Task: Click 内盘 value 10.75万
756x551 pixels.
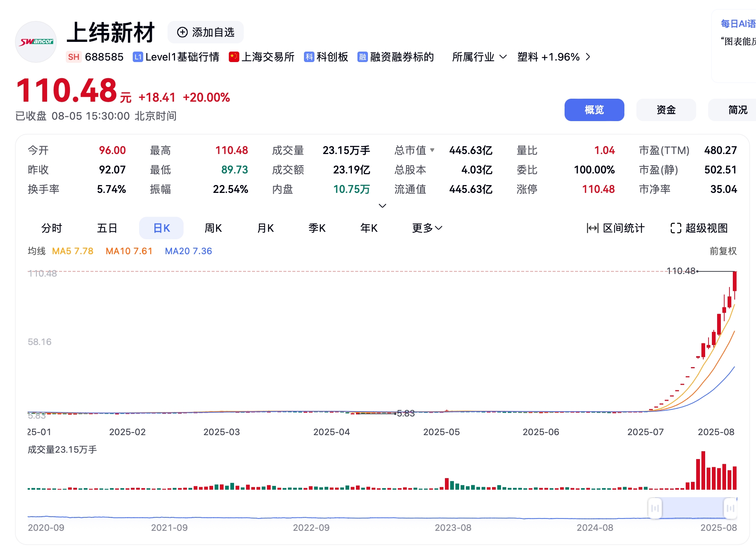Action: tap(351, 189)
